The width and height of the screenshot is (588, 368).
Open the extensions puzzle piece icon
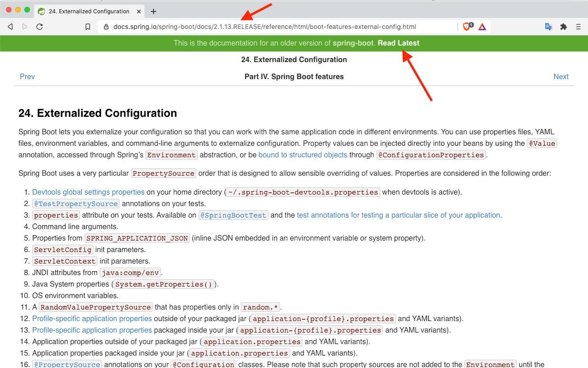[564, 27]
